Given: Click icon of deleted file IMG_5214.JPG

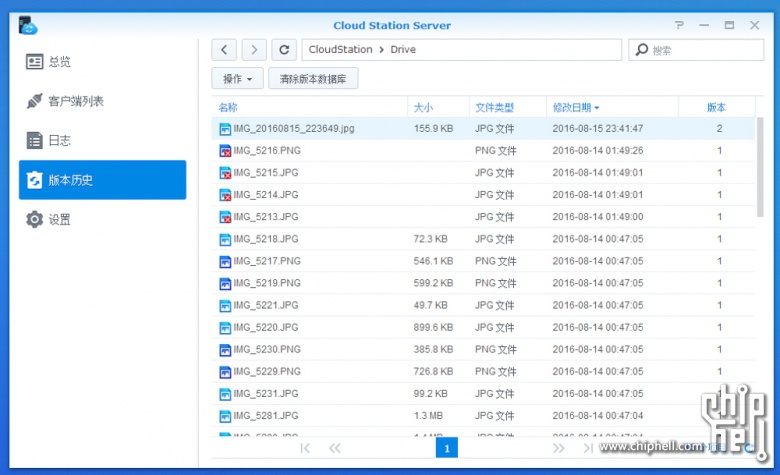Looking at the screenshot, I should [225, 195].
